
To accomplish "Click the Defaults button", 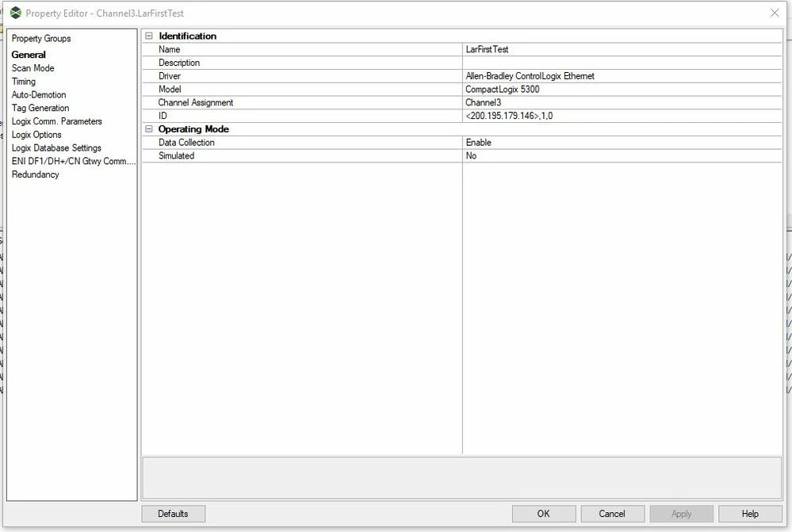I will (174, 514).
